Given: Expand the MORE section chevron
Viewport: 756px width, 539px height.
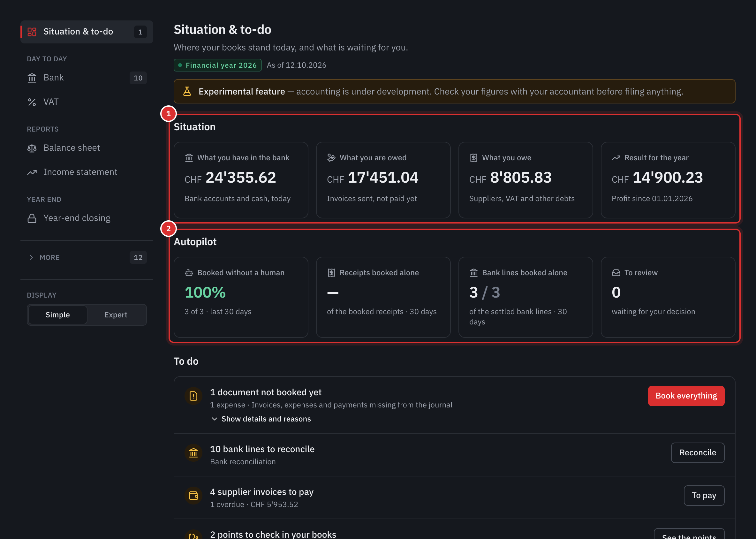Looking at the screenshot, I should [31, 258].
